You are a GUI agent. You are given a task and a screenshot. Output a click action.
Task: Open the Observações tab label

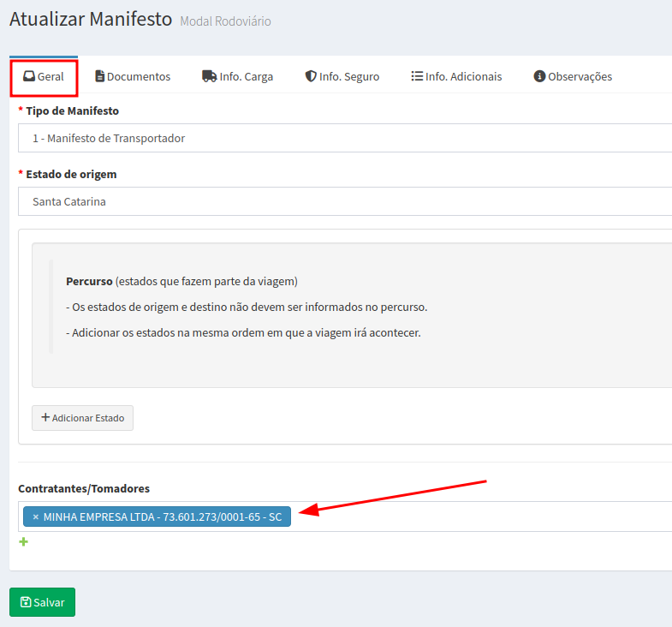pyautogui.click(x=580, y=76)
